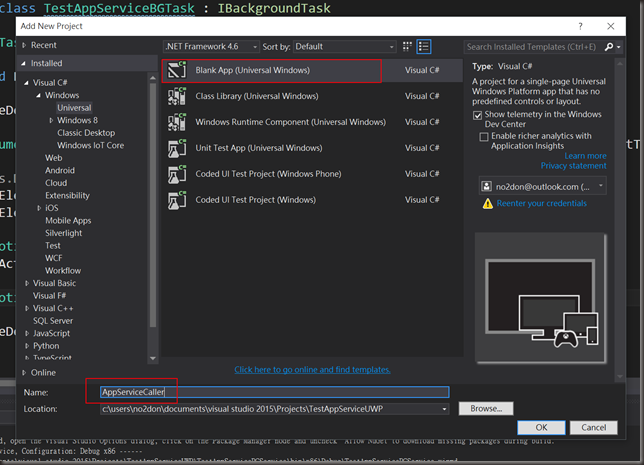Expand the Windows 8 tree node
The image size is (644, 465).
[x=51, y=120]
